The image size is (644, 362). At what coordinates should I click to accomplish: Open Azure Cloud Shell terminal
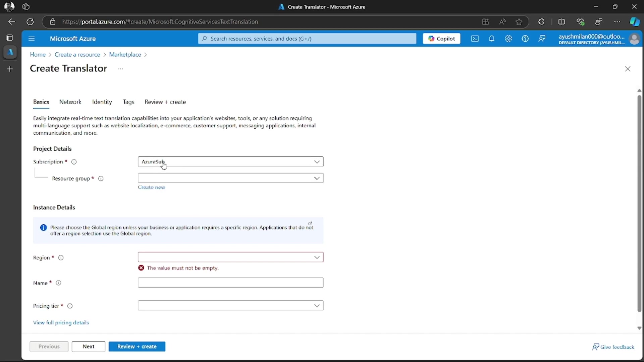475,39
